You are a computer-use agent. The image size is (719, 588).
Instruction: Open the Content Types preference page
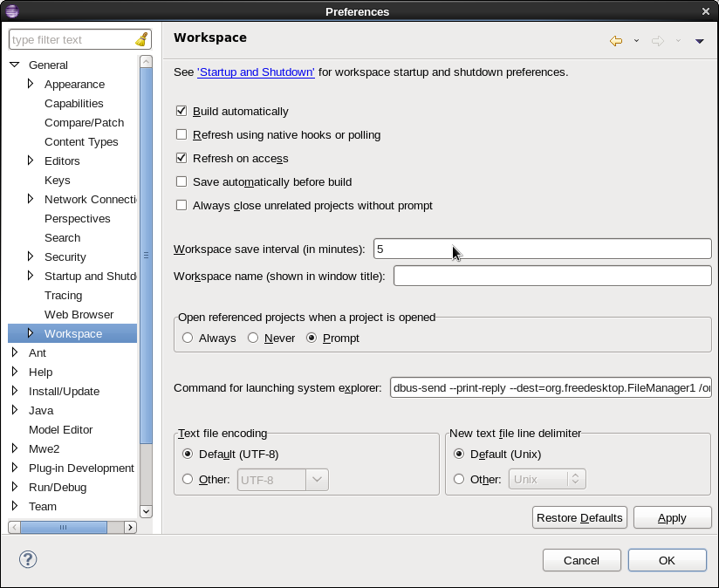[81, 142]
